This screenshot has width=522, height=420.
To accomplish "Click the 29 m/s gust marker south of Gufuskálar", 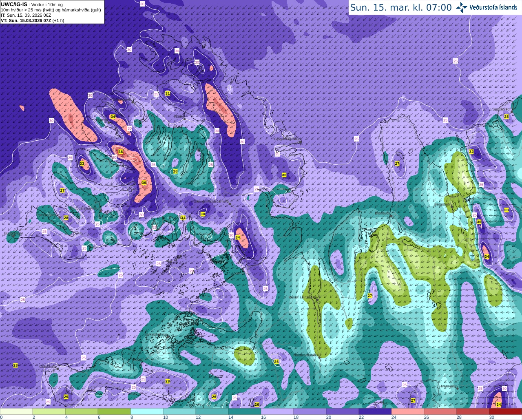I will 66,397.
